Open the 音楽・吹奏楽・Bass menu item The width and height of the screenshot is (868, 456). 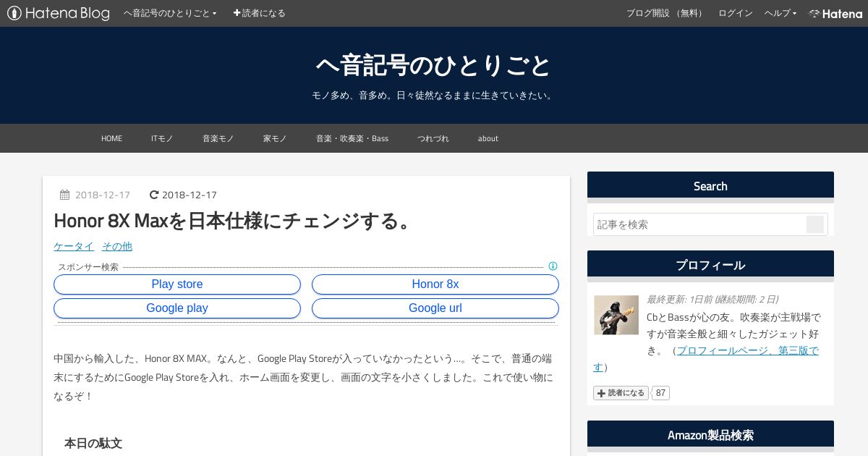(352, 138)
